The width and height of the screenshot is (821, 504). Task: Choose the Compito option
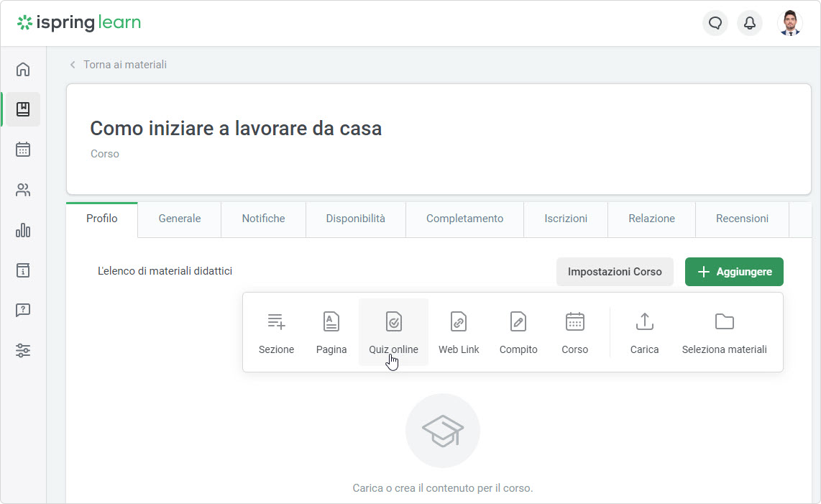coord(518,333)
